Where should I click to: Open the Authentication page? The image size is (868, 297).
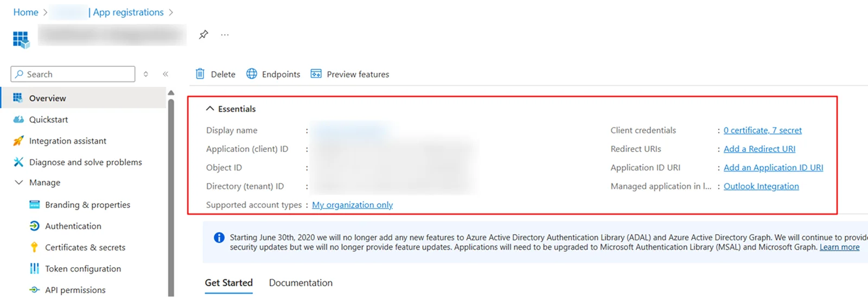click(73, 226)
